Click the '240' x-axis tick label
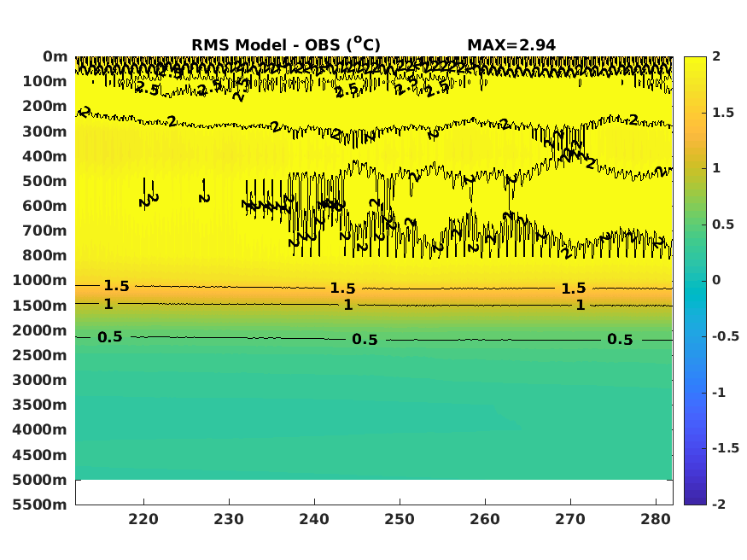 [314, 519]
